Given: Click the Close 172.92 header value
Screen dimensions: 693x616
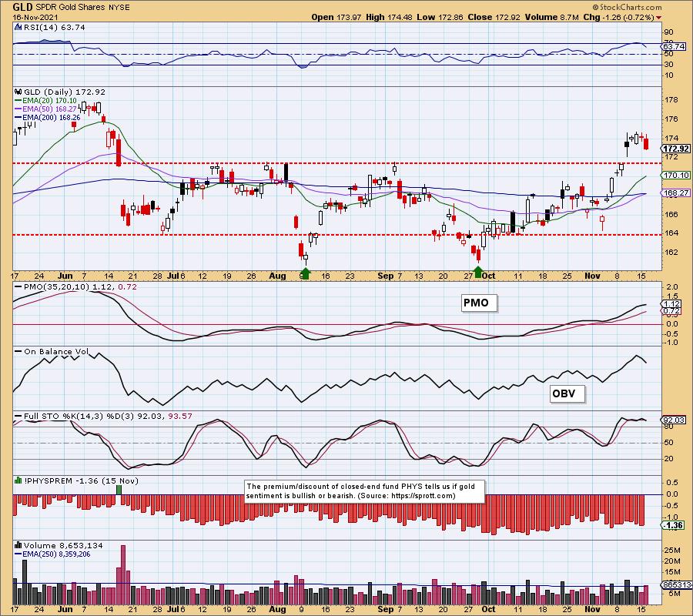Looking at the screenshot, I should pyautogui.click(x=494, y=17).
